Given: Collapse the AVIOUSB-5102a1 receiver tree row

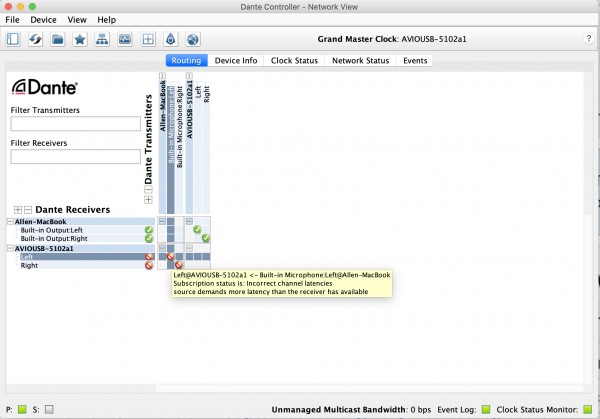Looking at the screenshot, I should click(10, 248).
